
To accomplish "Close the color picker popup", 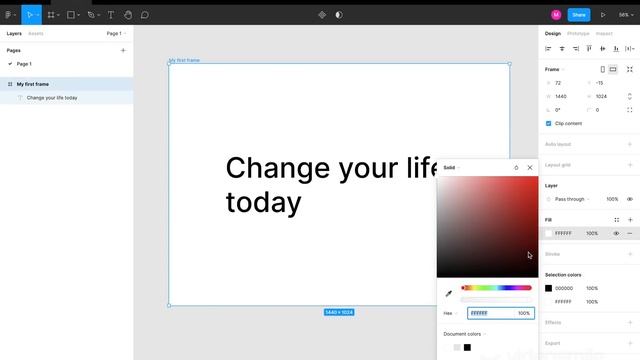I will 530,167.
